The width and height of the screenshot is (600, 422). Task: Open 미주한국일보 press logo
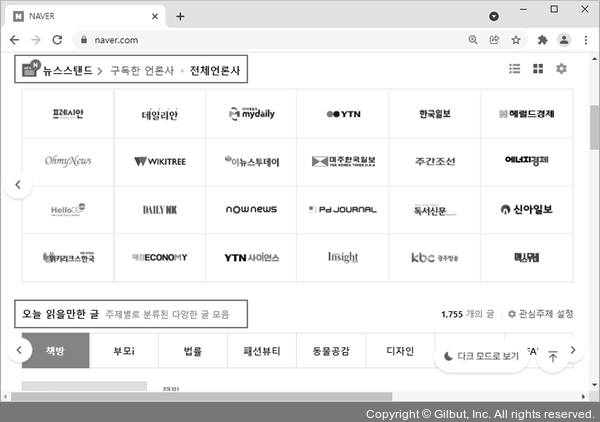(343, 161)
